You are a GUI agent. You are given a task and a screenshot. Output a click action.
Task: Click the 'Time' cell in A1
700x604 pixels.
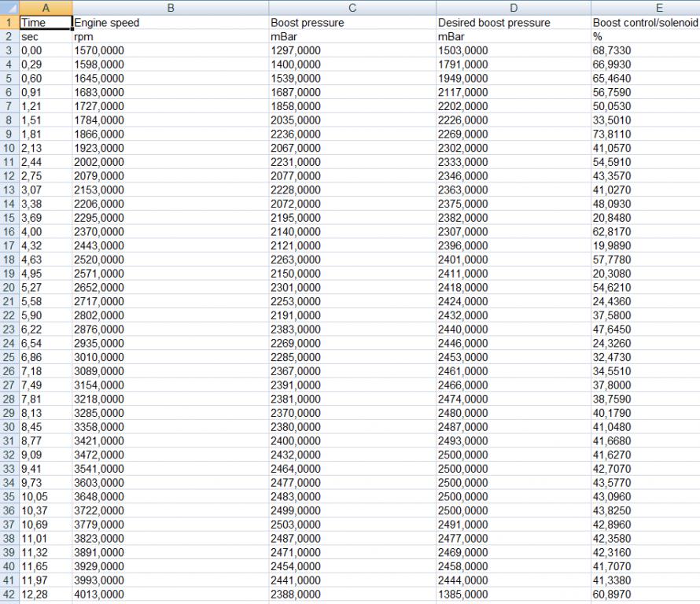click(44, 23)
